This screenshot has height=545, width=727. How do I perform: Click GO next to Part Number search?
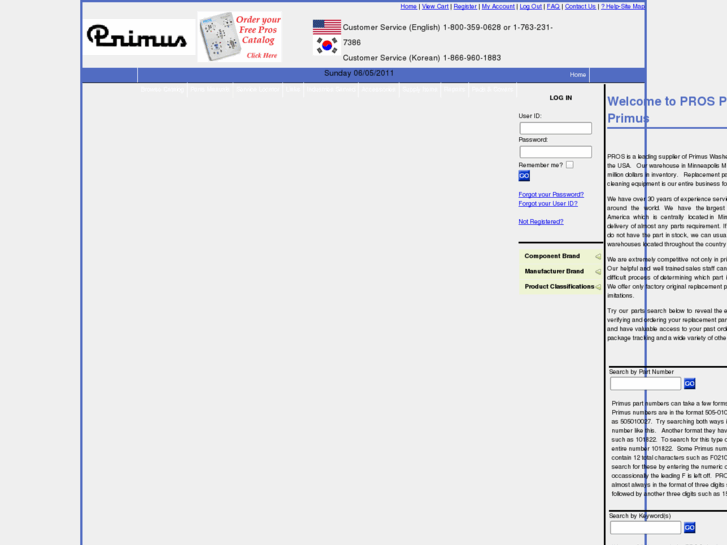tap(689, 384)
